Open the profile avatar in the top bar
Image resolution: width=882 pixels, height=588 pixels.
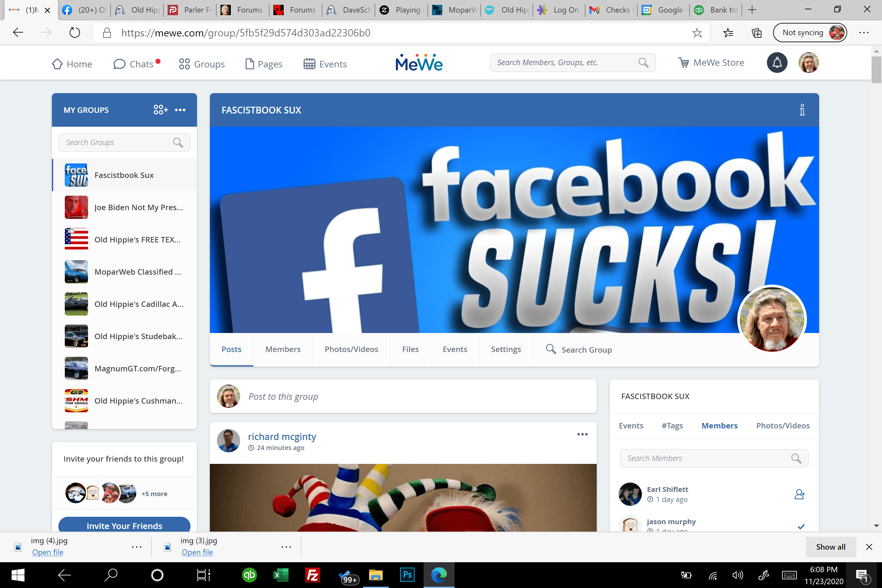click(808, 63)
